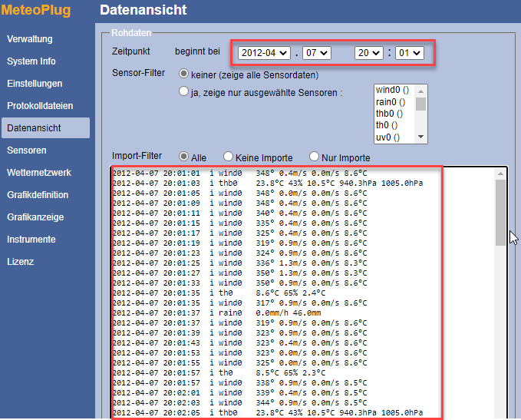
Task: Open the hour dropdown showing 20
Action: (368, 53)
